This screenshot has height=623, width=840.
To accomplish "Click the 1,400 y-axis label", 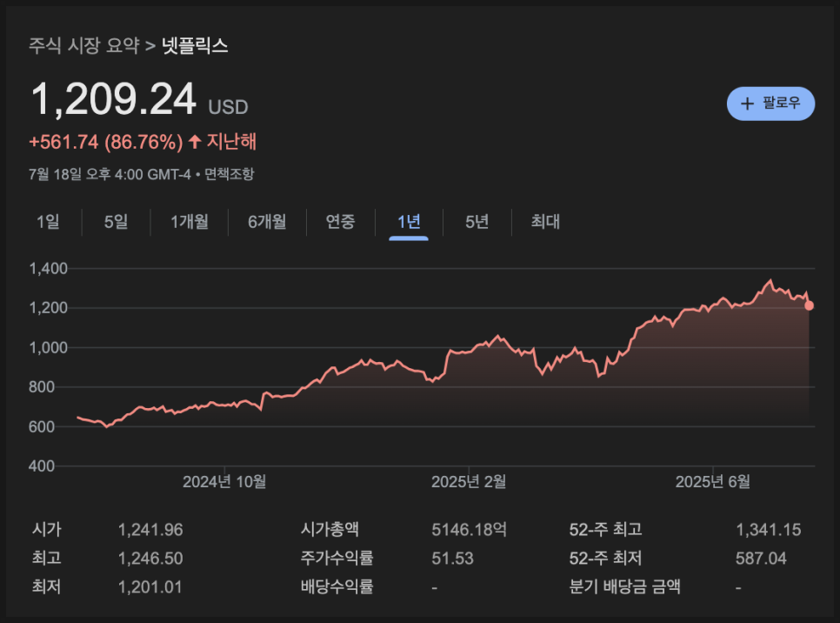I will point(48,269).
